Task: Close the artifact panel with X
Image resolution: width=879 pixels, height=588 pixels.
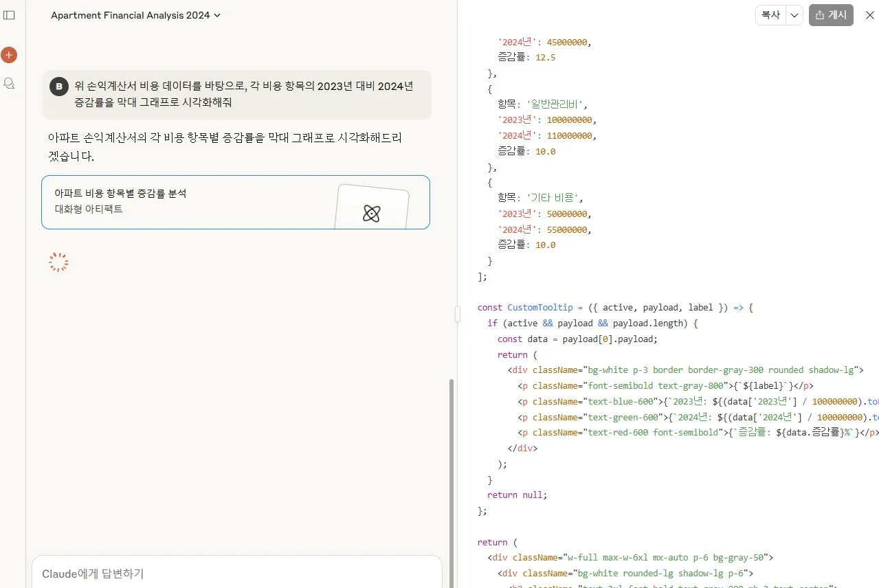Action: point(869,15)
